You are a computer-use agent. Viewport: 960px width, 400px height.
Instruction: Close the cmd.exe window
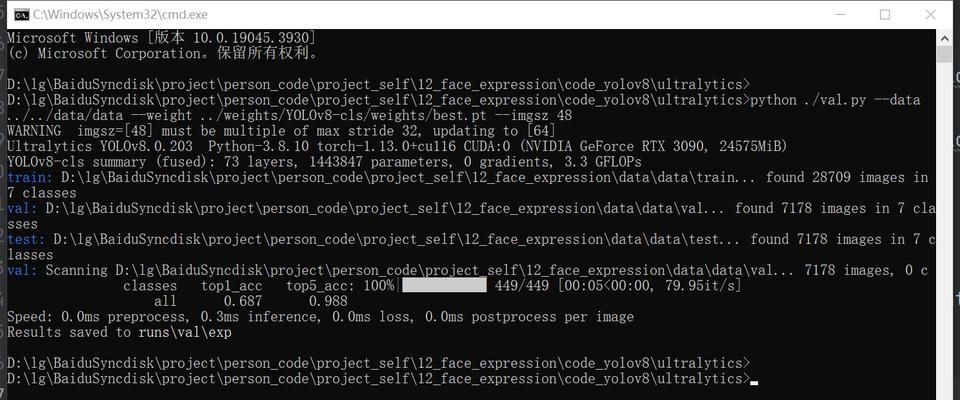coord(931,15)
